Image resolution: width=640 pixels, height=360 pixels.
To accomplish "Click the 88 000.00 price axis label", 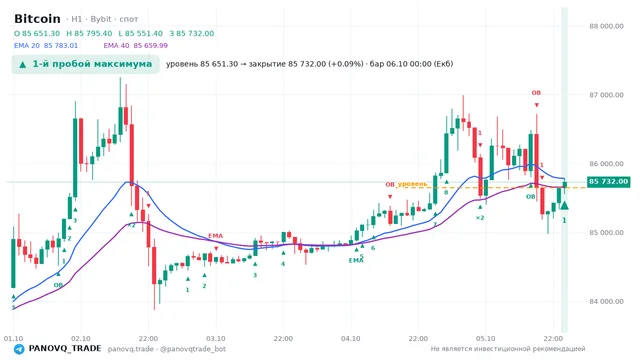I will (x=606, y=26).
